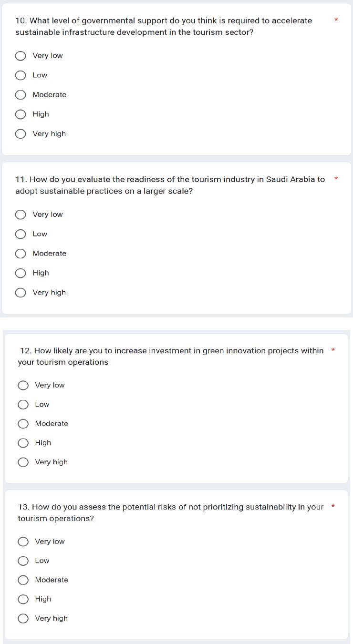Choose 'Low' for question 11 readiness
353x644 pixels.
click(21, 234)
